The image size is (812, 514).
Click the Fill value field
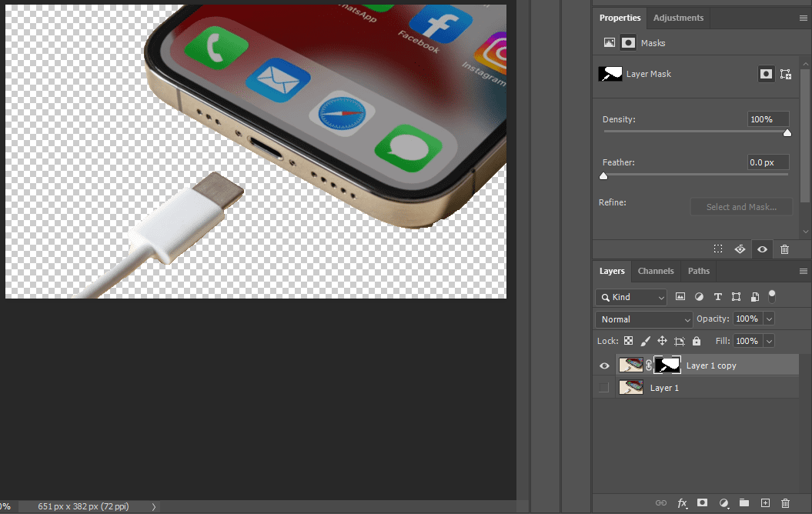748,341
